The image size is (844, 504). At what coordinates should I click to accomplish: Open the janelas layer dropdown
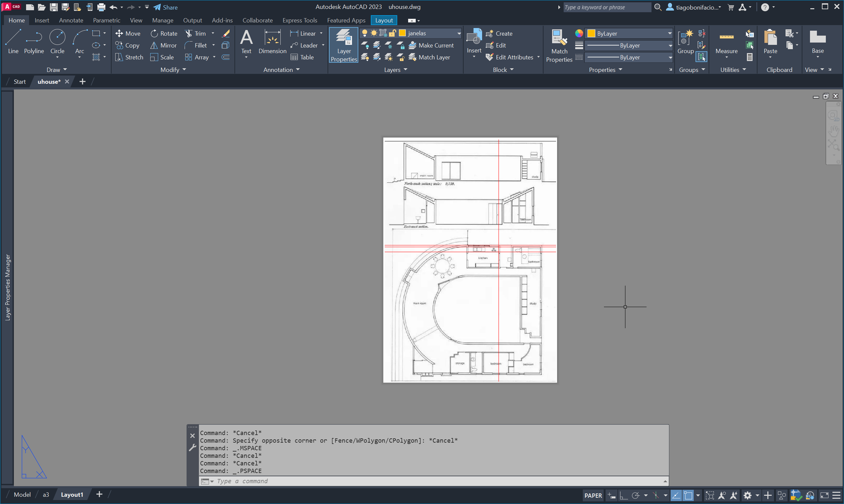pyautogui.click(x=459, y=33)
